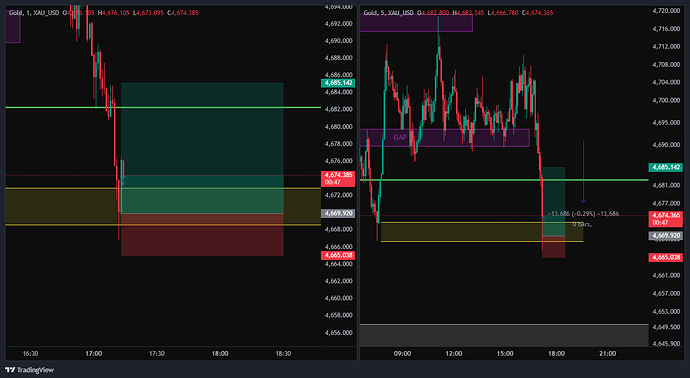This screenshot has width=690, height=378.
Task: Click the 4,720.000 price axis tick
Action: (x=666, y=11)
